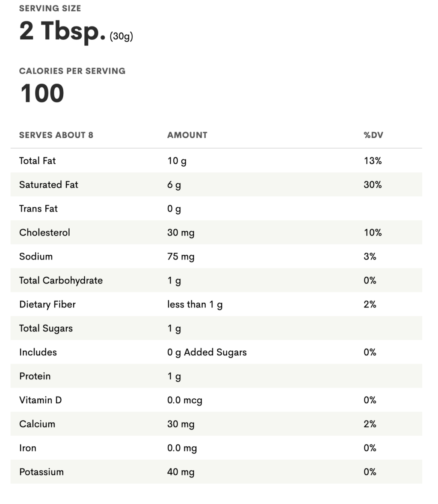Image resolution: width=438 pixels, height=504 pixels.
Task: Click the %DV column header
Action: click(373, 135)
